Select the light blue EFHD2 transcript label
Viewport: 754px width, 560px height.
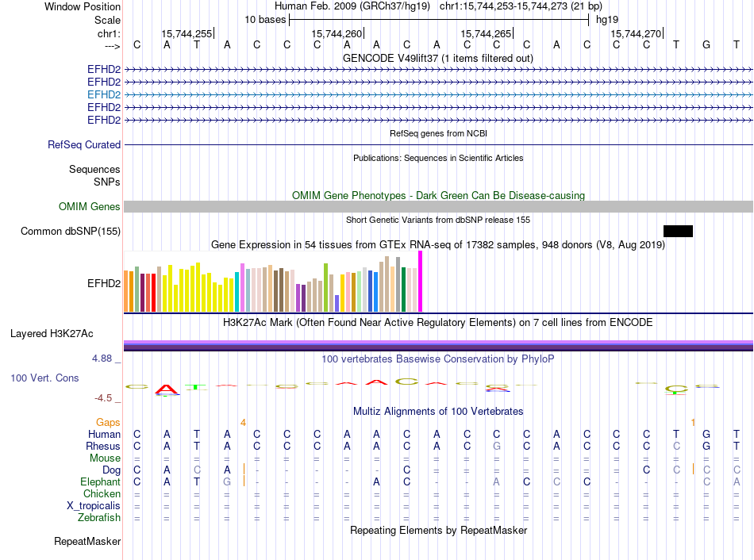tap(104, 94)
